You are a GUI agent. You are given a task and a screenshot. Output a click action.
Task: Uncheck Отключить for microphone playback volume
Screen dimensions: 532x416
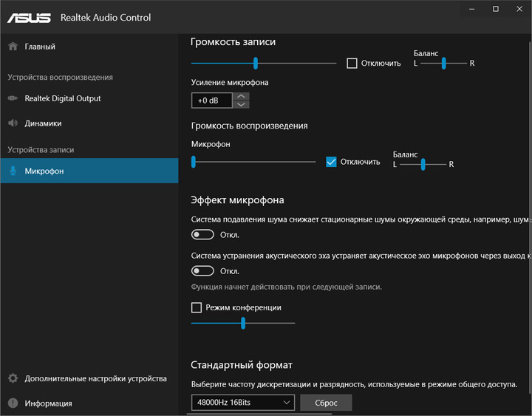pyautogui.click(x=331, y=162)
